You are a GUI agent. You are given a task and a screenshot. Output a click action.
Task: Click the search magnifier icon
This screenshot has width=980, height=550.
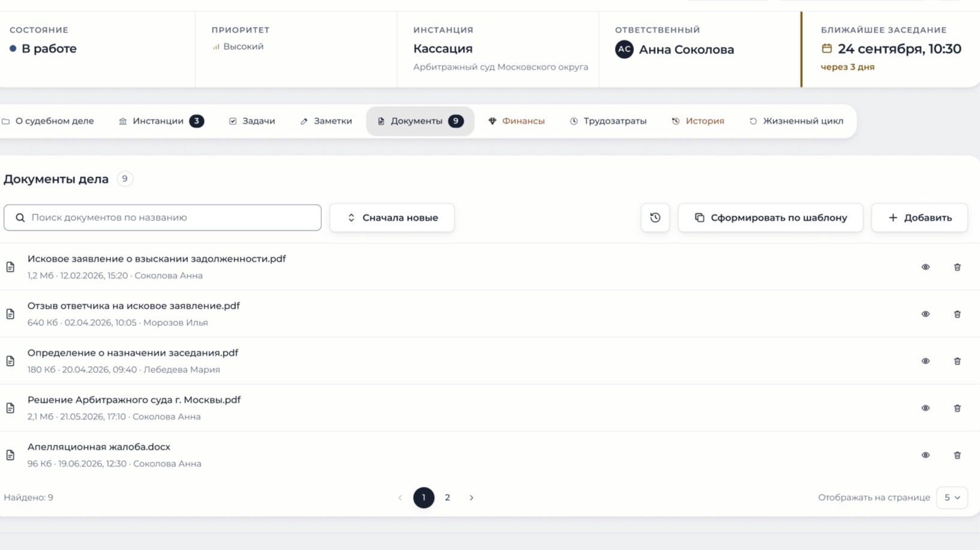(20, 217)
